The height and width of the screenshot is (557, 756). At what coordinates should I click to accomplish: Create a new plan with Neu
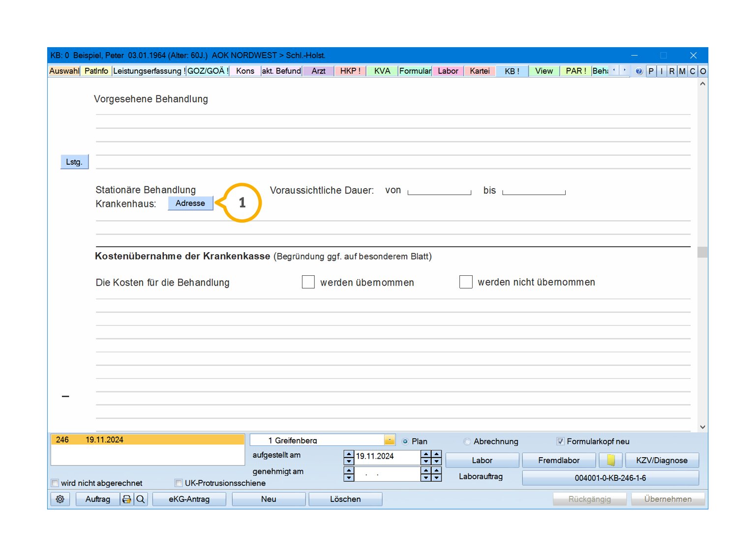(x=269, y=499)
